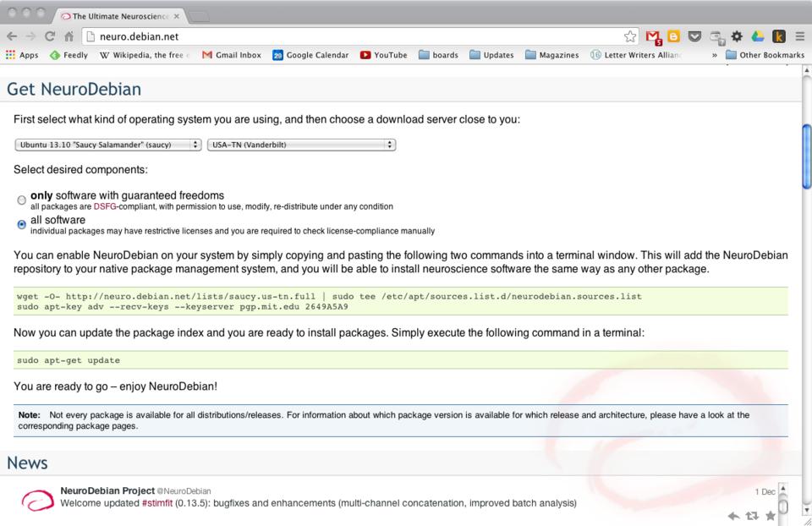Open the Chrome hamburger menu
The image size is (812, 526).
[x=798, y=36]
